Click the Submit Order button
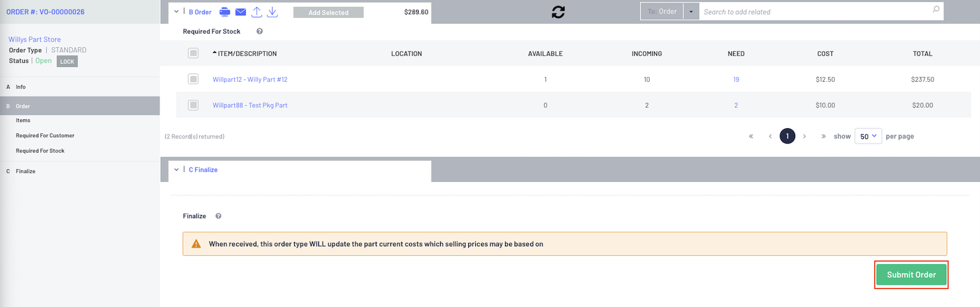980x307 pixels. pos(911,274)
